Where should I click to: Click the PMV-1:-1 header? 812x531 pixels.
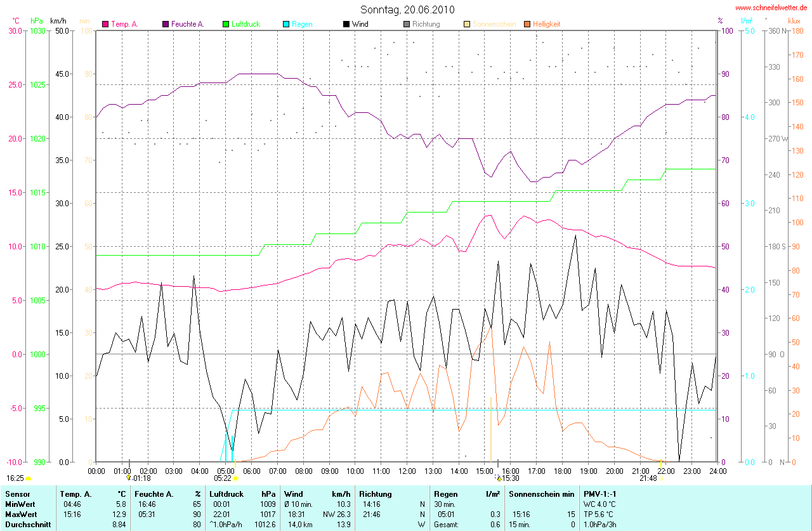coord(600,494)
